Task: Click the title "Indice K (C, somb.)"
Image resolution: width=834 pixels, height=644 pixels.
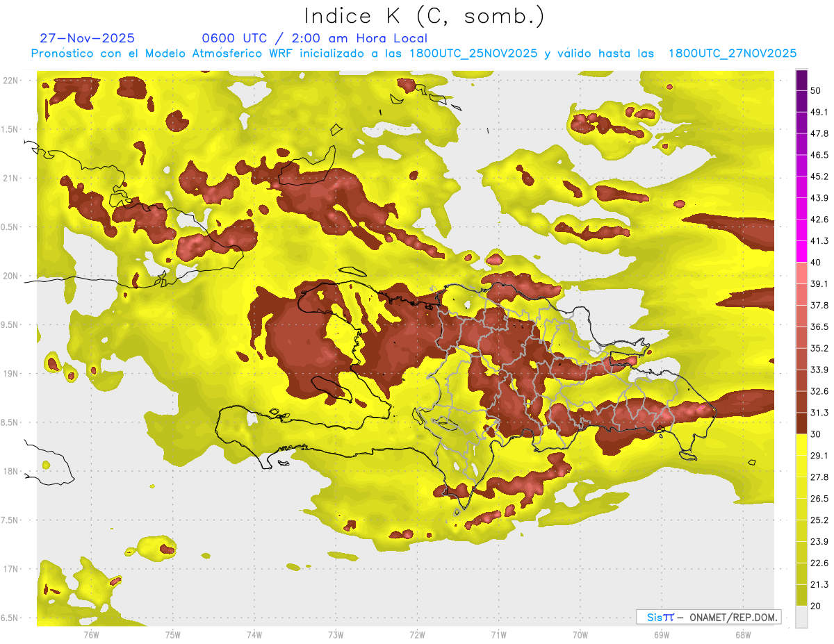Action: [x=425, y=16]
